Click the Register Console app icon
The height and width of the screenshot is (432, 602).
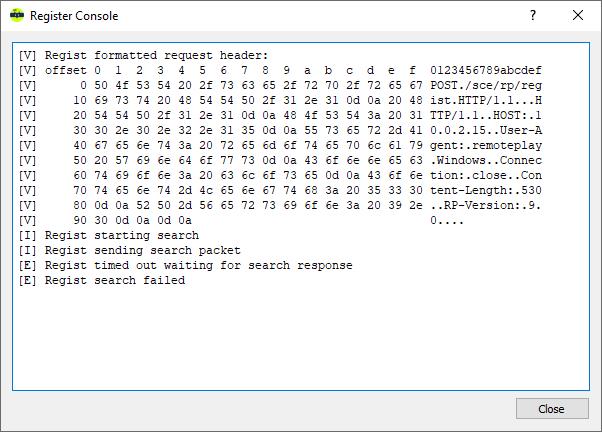(x=16, y=16)
